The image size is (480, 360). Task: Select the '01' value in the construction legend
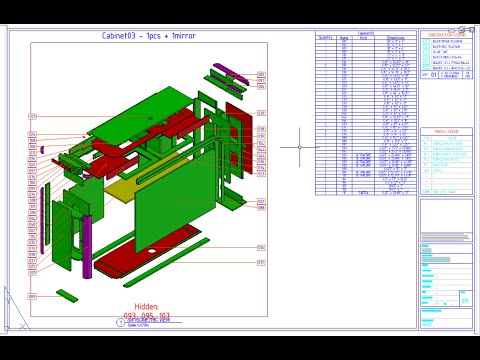(x=433, y=75)
